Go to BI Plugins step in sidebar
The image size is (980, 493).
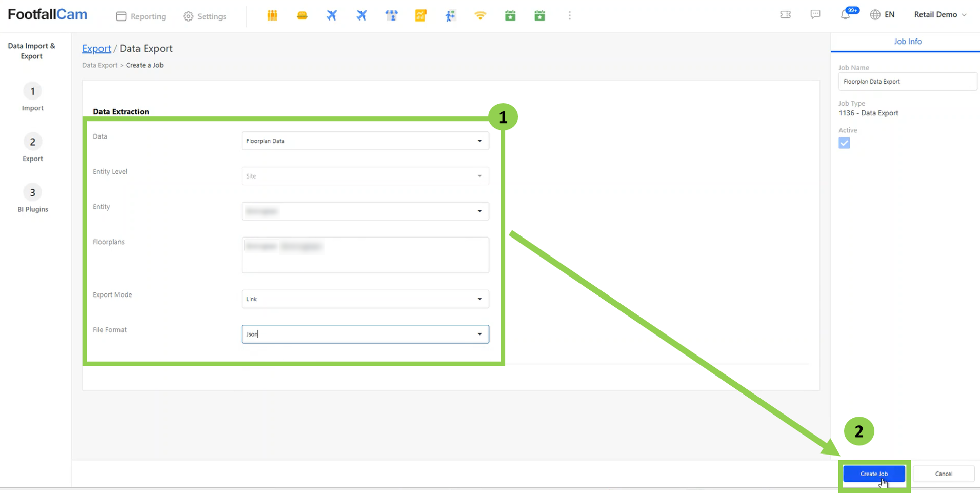32,198
